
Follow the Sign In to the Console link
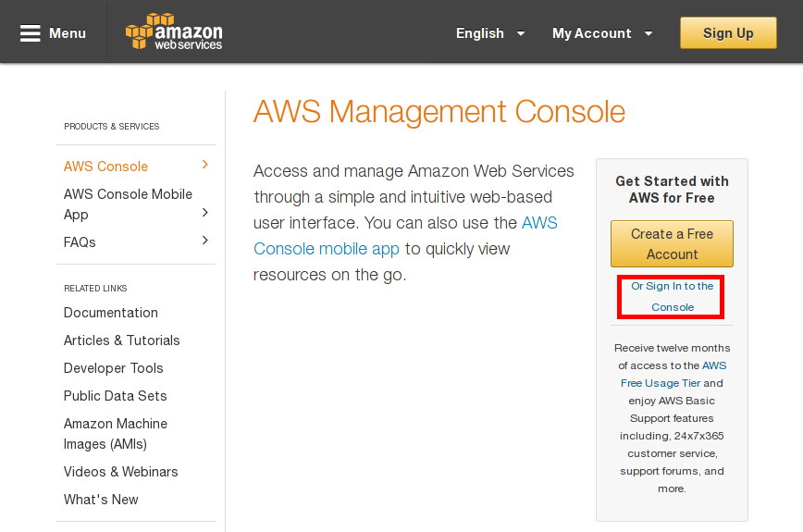pyautogui.click(x=673, y=297)
